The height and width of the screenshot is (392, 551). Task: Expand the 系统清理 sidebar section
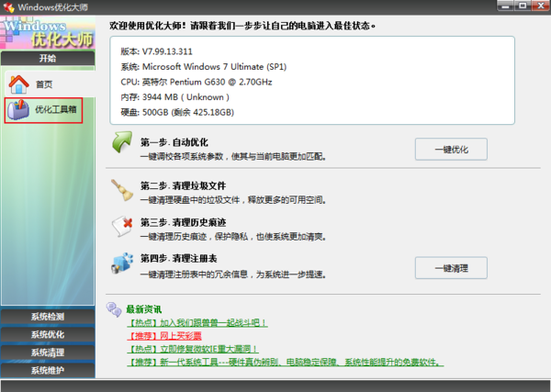point(47,353)
